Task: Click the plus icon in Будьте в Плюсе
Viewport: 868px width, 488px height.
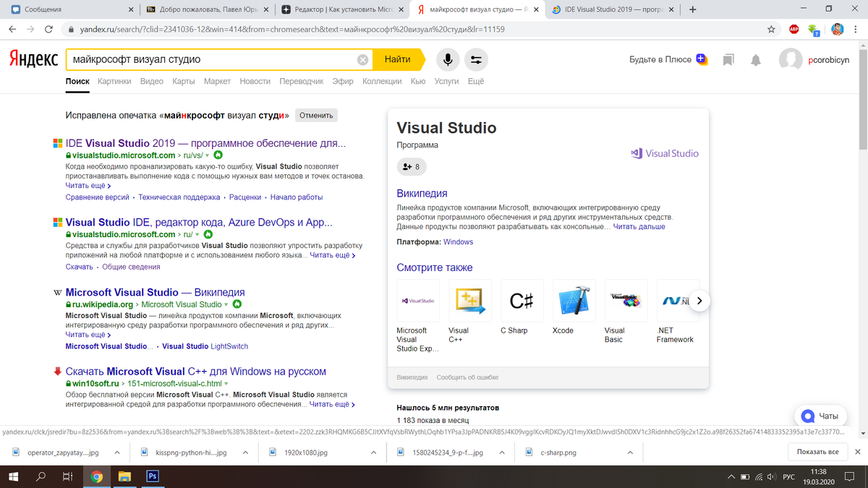Action: 701,59
